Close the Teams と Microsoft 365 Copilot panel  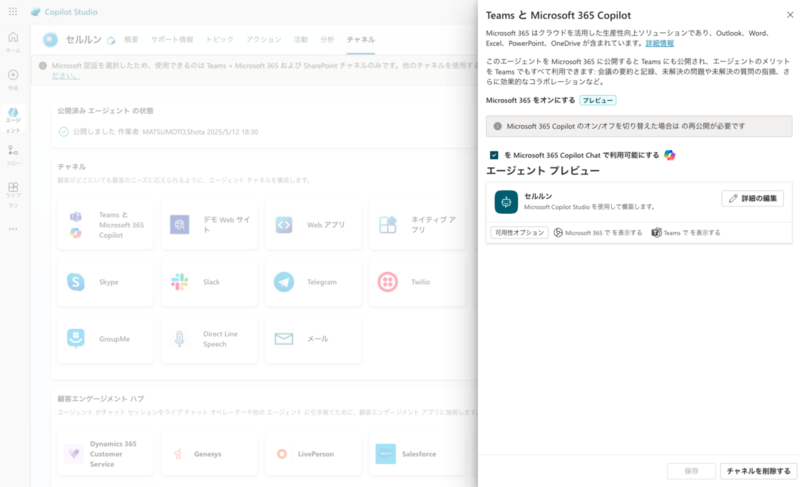click(x=790, y=15)
